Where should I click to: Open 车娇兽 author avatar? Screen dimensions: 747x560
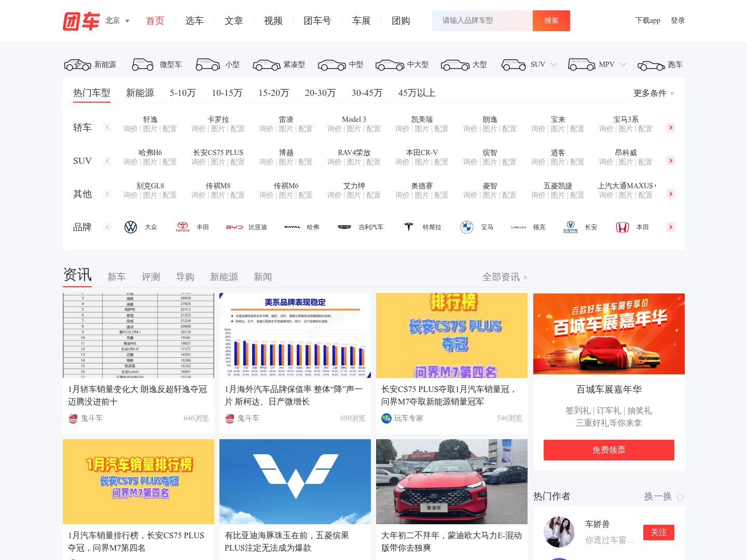click(559, 532)
